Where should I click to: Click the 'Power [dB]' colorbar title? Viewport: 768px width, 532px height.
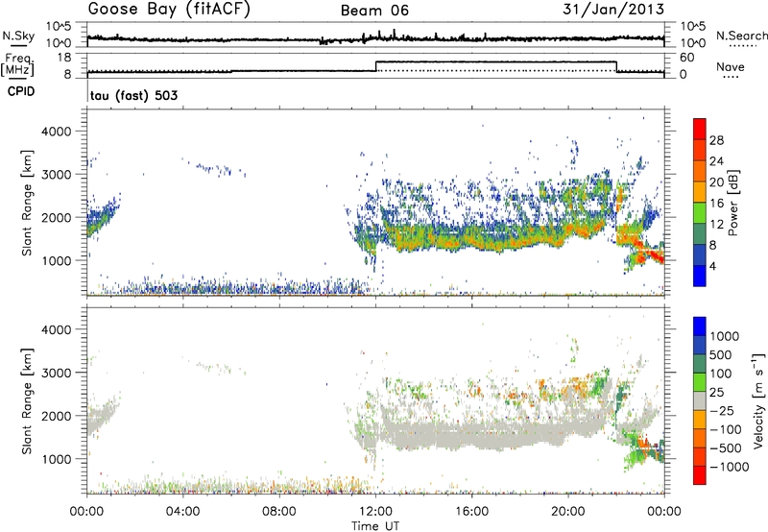click(x=732, y=203)
